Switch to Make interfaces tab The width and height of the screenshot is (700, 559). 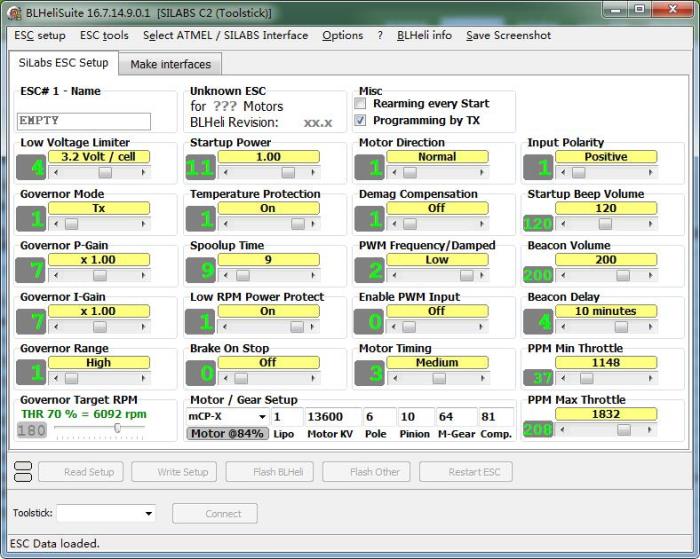pos(170,64)
